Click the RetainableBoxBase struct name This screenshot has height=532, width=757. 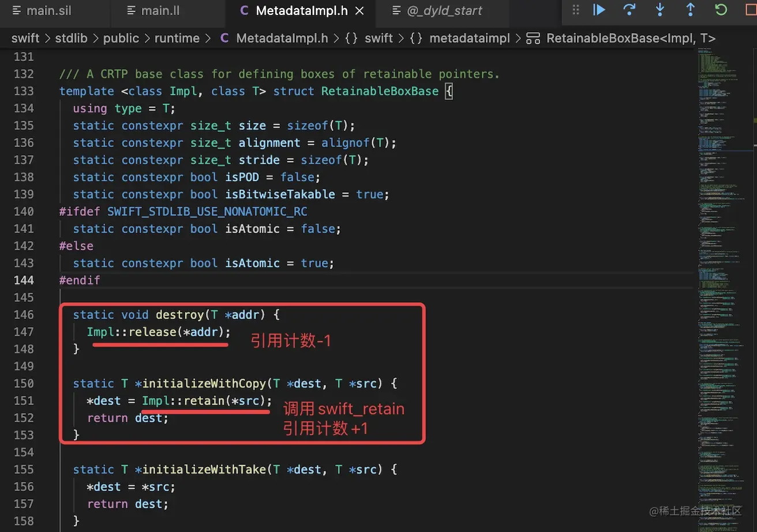380,91
